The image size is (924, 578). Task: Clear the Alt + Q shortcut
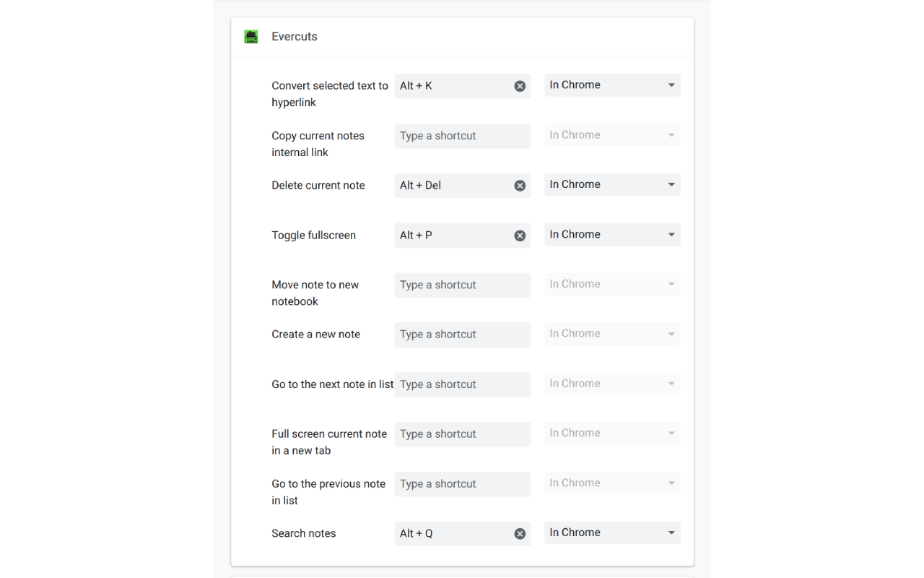520,534
